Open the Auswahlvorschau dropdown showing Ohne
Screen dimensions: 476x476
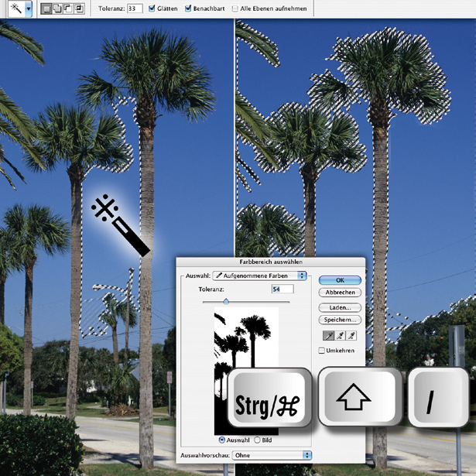click(x=272, y=455)
